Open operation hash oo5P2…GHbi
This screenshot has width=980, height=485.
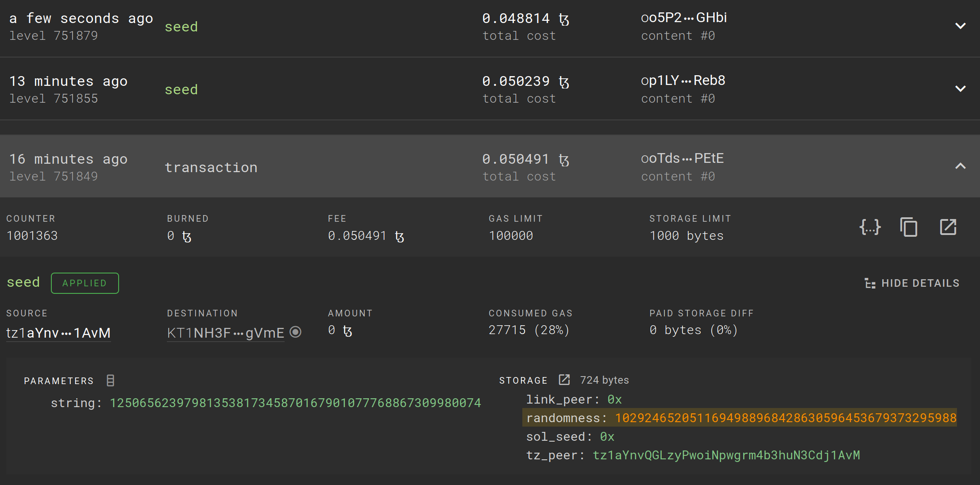coord(683,18)
